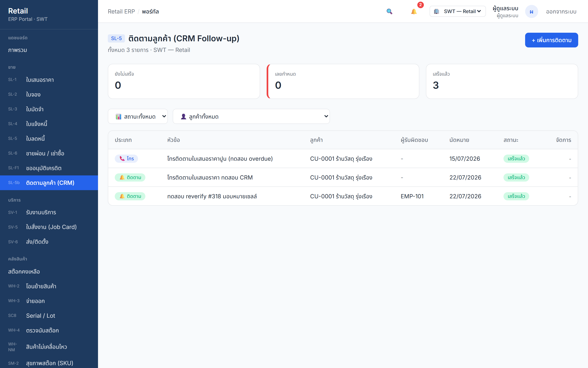
Task: Click the เพิ่มการติดตาม button
Action: tap(551, 40)
